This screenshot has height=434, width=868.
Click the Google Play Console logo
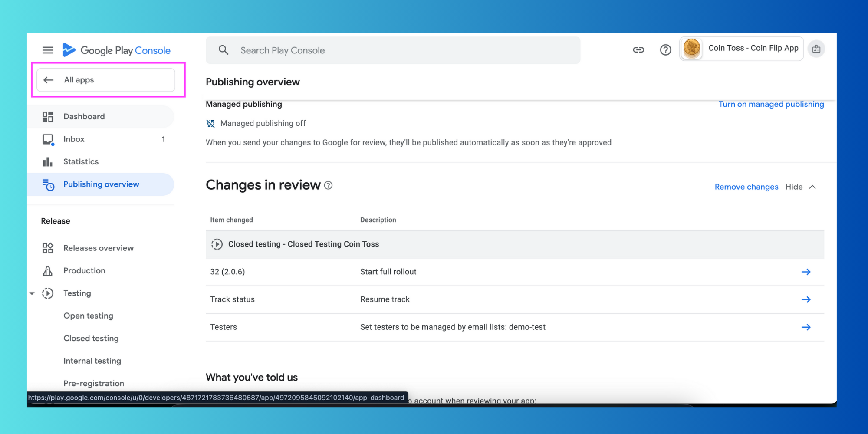116,50
